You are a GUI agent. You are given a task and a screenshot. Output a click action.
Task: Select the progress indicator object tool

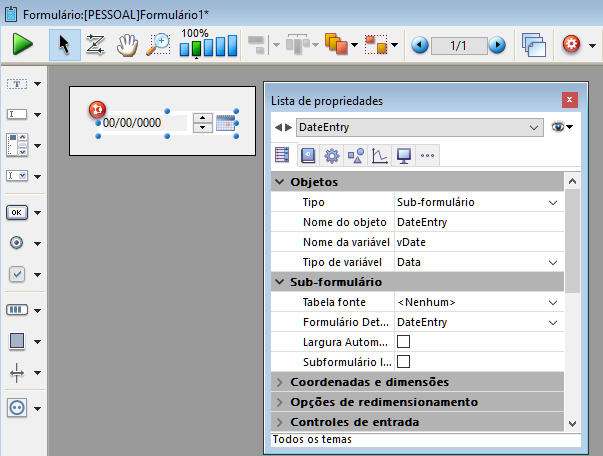point(17,309)
